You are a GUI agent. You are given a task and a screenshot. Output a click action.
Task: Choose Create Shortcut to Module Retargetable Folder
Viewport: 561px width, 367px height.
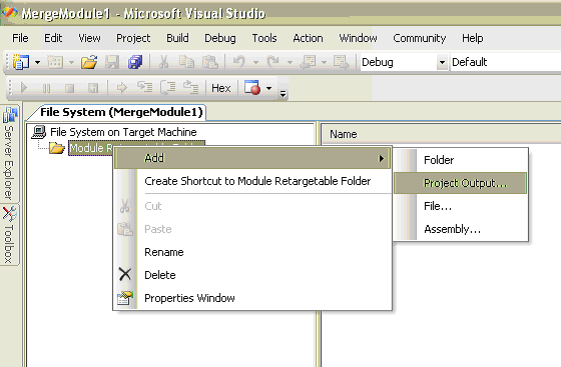257,181
